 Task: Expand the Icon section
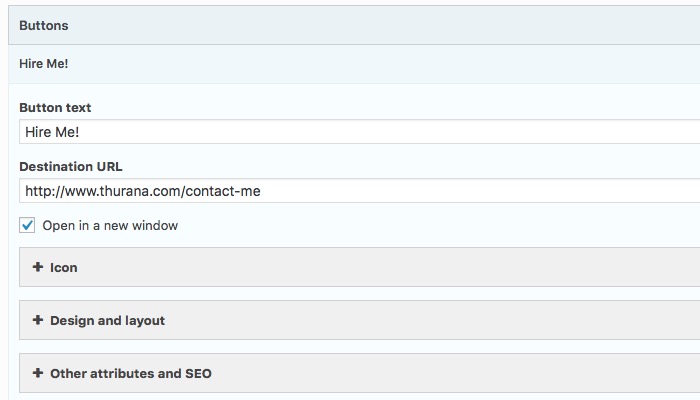click(x=360, y=267)
